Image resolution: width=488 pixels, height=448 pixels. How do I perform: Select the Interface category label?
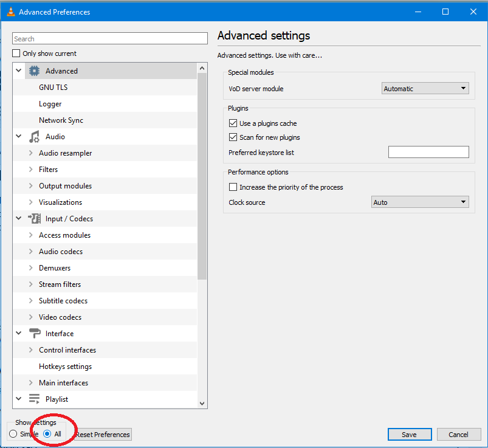[60, 334]
